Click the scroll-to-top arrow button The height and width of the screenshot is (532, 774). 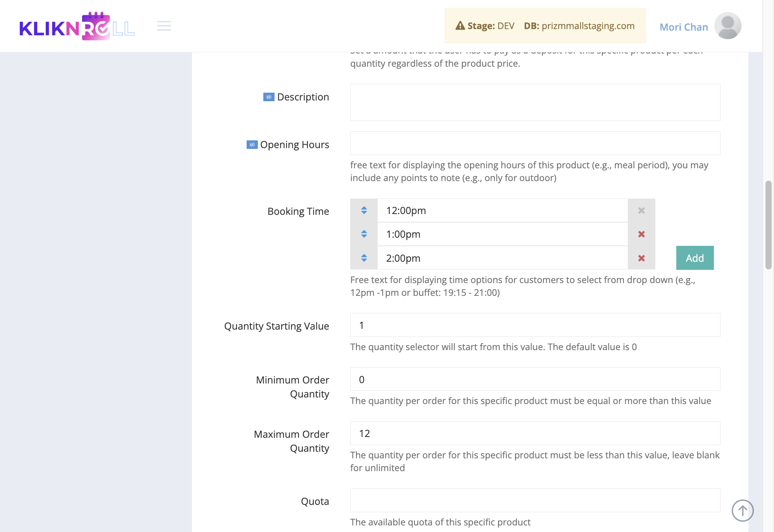(x=743, y=510)
